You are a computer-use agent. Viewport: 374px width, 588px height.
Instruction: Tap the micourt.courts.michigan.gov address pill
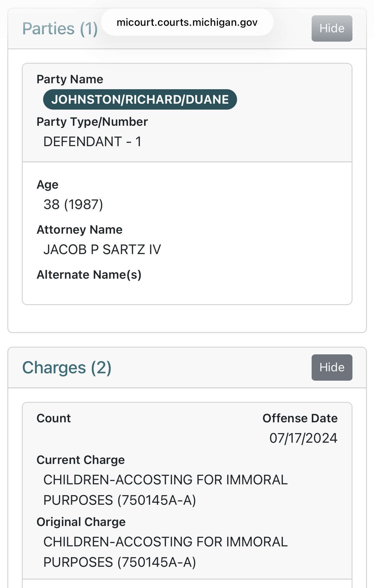tap(187, 22)
